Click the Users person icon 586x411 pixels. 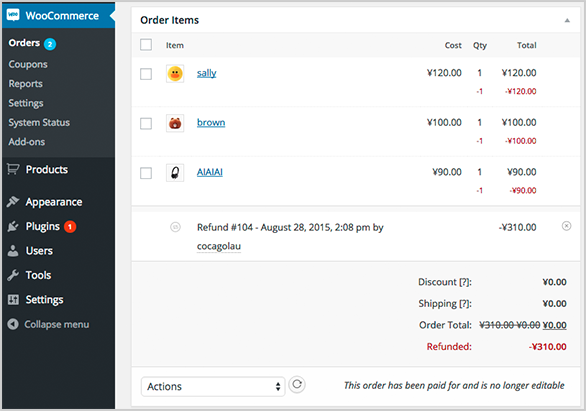pos(13,251)
